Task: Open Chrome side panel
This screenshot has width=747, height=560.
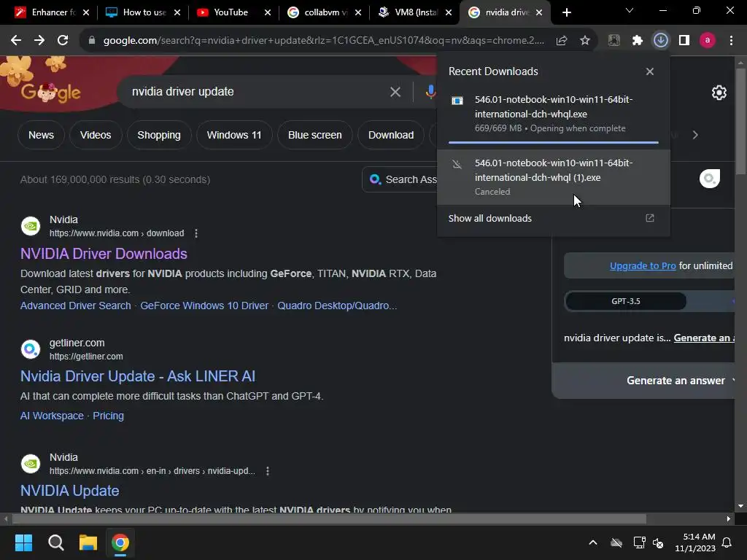Action: pyautogui.click(x=684, y=41)
